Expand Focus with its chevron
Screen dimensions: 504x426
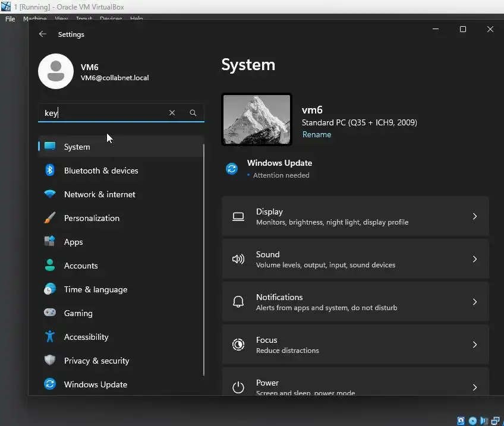475,345
